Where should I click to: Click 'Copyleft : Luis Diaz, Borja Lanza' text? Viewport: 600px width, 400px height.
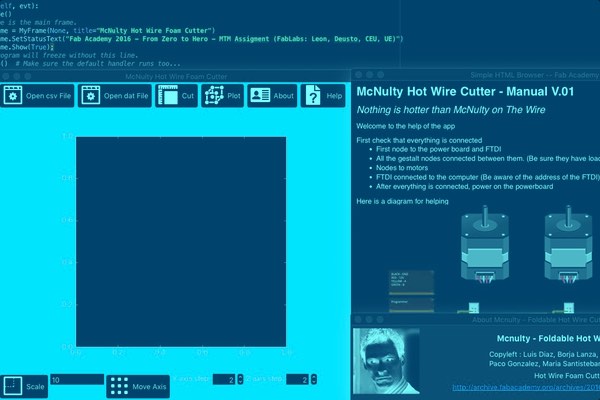coord(544,354)
